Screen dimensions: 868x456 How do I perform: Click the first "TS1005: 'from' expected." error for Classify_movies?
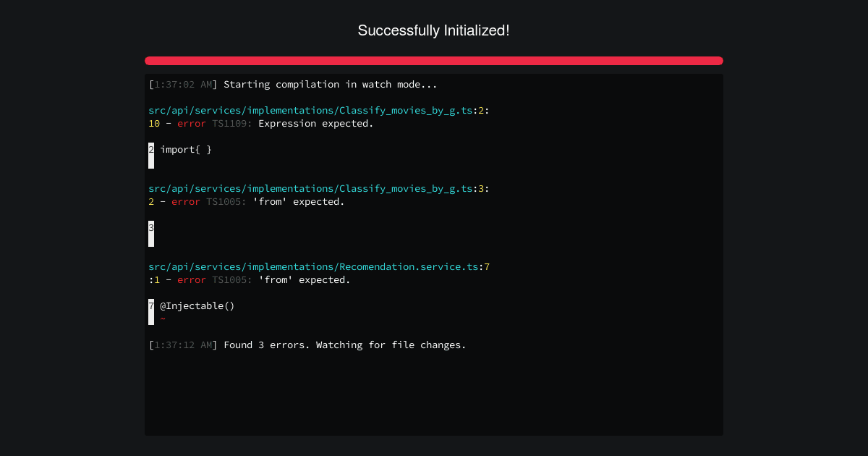(276, 201)
